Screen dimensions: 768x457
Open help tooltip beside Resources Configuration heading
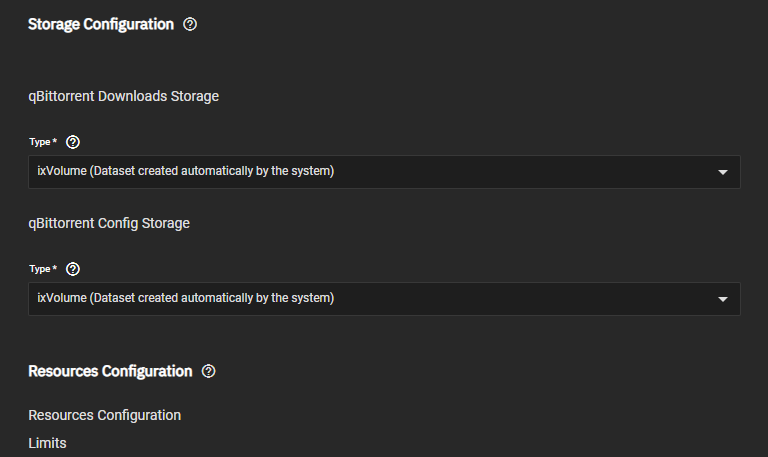[x=209, y=371]
